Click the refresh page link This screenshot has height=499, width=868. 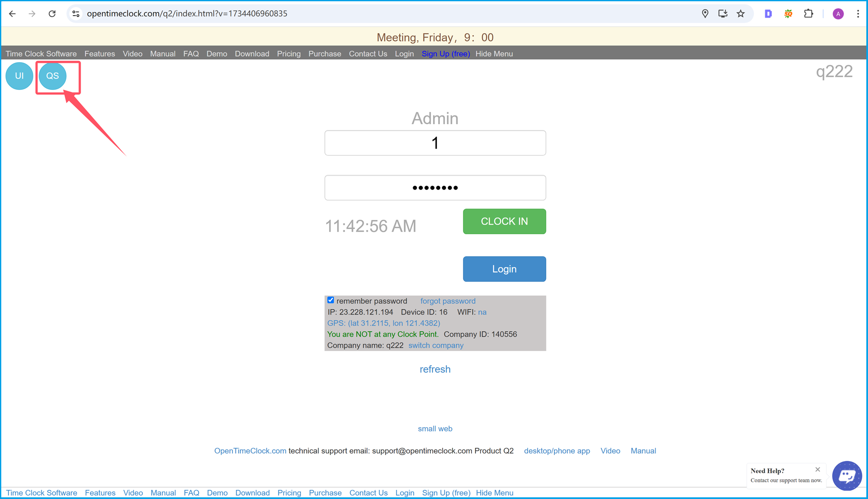coord(435,368)
